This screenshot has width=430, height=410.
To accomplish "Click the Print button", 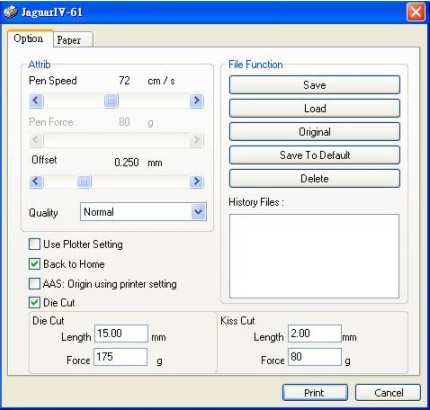I will (x=315, y=393).
